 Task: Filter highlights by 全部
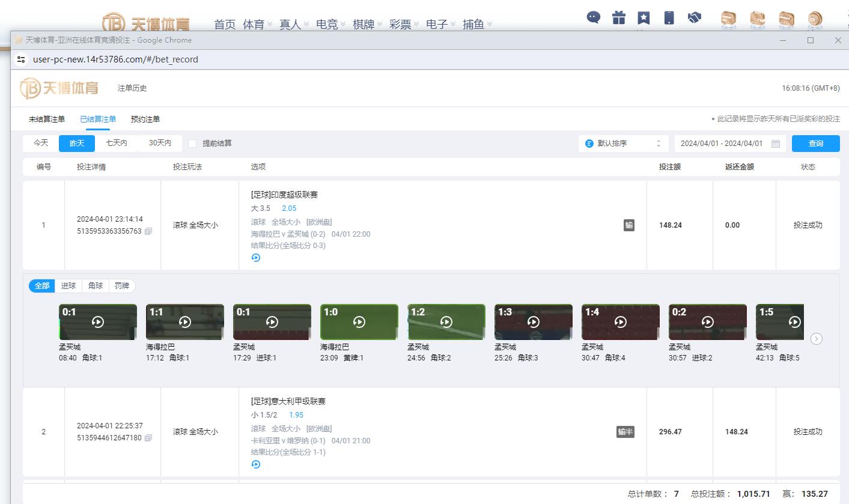[42, 286]
